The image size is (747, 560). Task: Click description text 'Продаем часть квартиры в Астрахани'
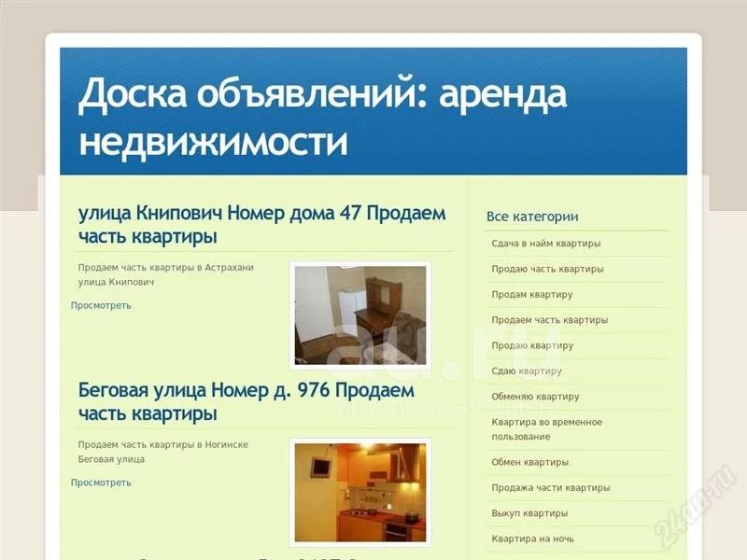coord(166,268)
